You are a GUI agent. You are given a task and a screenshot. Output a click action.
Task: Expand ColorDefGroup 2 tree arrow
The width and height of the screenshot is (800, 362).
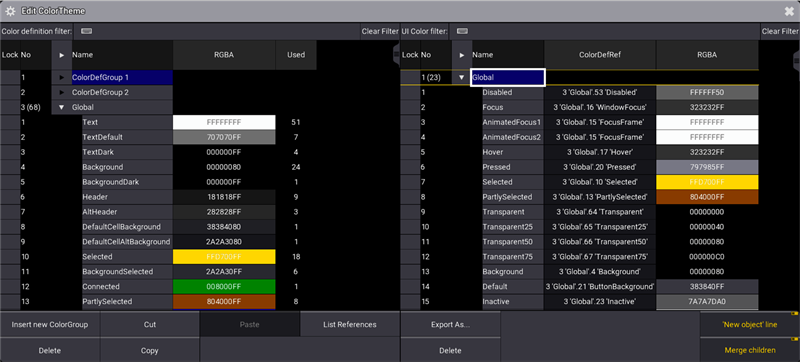[x=61, y=93]
